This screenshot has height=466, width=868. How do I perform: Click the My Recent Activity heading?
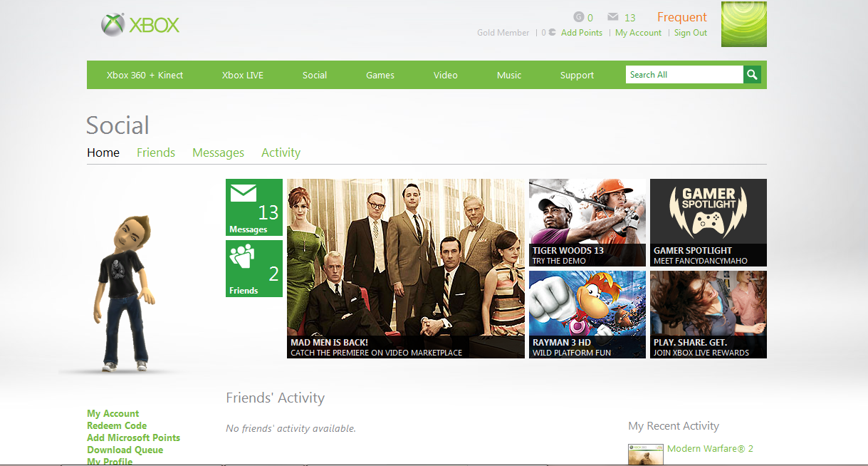(x=674, y=426)
